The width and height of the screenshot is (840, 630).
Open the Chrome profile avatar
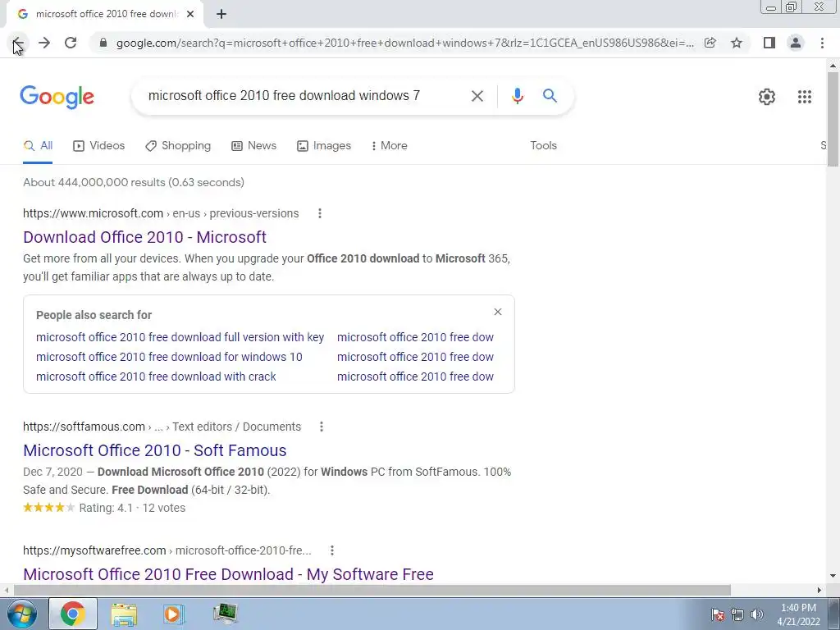pyautogui.click(x=796, y=43)
